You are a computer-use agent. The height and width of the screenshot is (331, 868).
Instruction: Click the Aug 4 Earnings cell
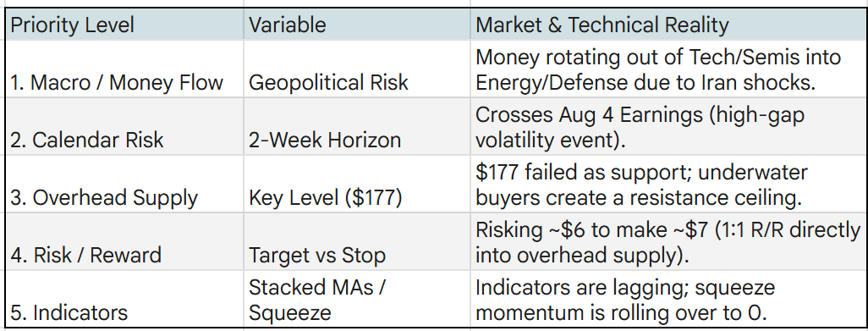pyautogui.click(x=667, y=127)
